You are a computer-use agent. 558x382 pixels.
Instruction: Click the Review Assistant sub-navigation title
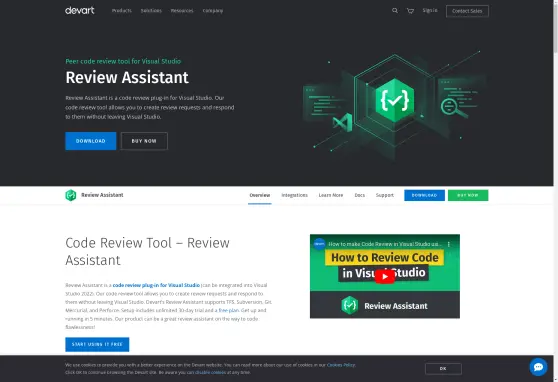coord(102,195)
